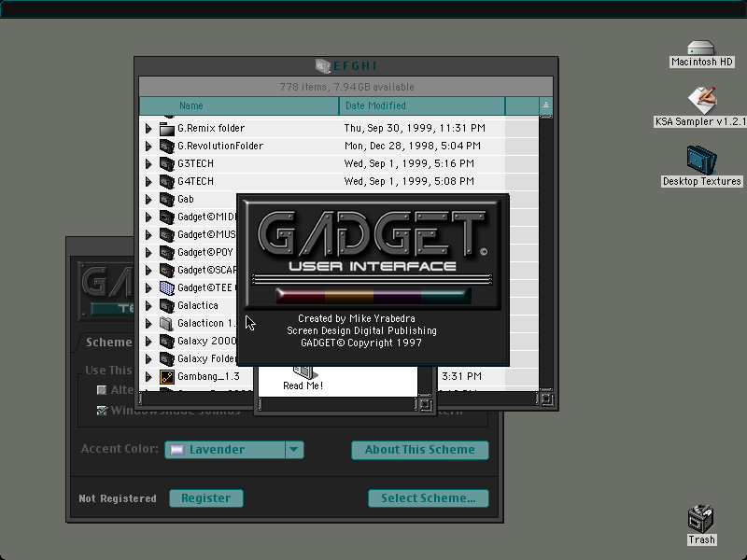747x560 pixels.
Task: Click the EFGHI window resize box
Action: point(547,399)
